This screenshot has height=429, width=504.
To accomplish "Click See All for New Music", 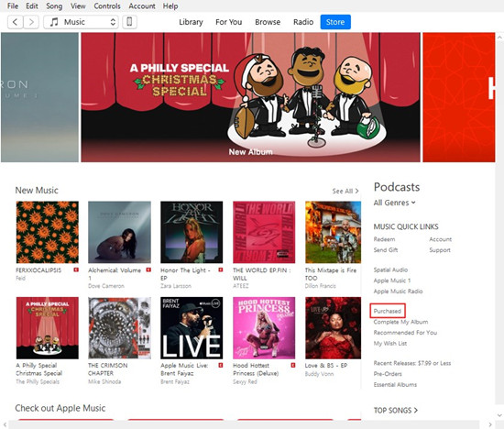I will [345, 191].
